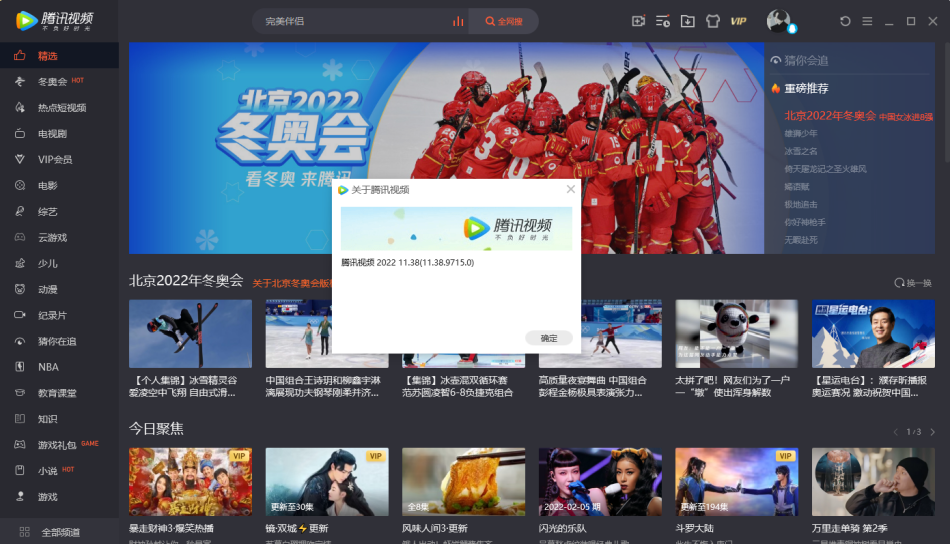This screenshot has height=544, width=950.
Task: Click the Tencent Video banner in dialog
Action: (x=456, y=228)
